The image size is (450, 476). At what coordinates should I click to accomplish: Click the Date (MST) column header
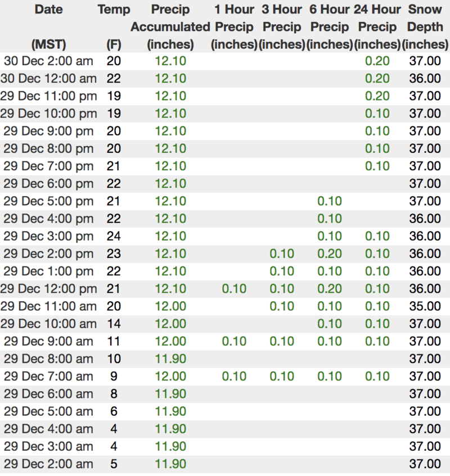(48, 26)
